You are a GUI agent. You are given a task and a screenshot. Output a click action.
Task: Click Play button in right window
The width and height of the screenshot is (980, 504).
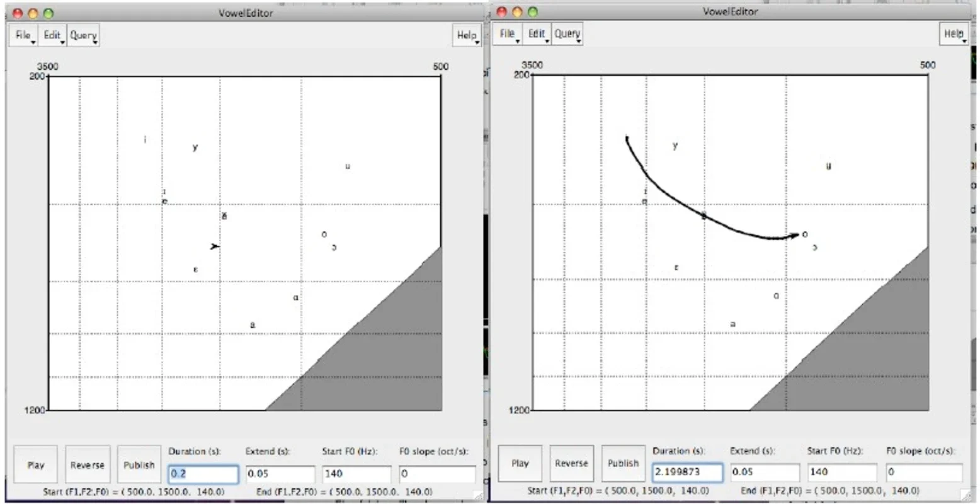pyautogui.click(x=520, y=463)
